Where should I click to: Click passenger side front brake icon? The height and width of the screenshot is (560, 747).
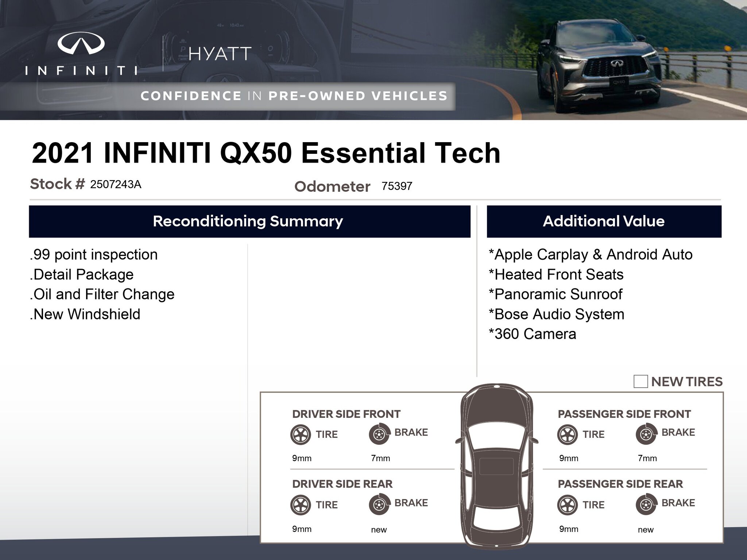pyautogui.click(x=646, y=434)
